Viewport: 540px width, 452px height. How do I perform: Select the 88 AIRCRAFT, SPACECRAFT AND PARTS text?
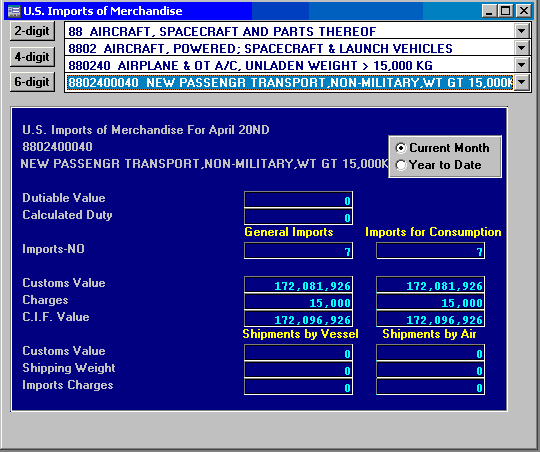click(x=222, y=31)
